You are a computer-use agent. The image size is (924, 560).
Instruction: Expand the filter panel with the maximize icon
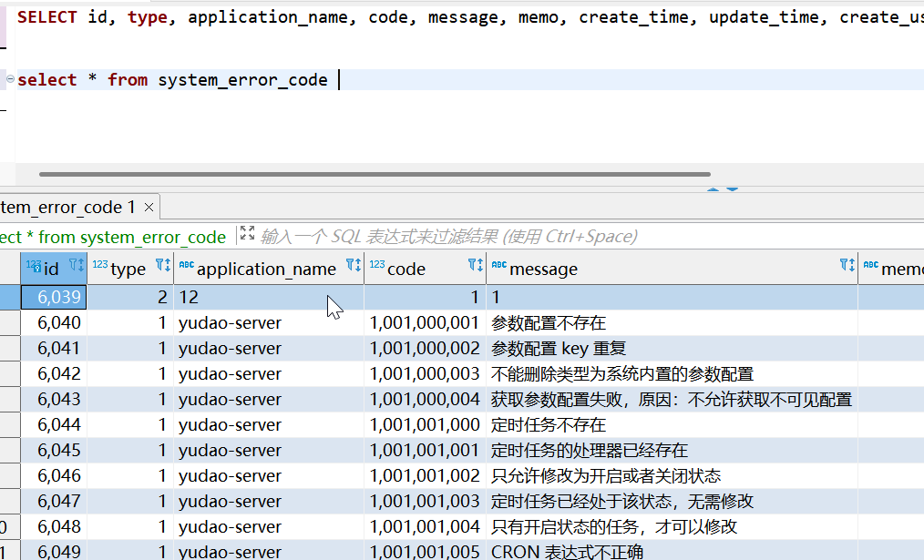246,235
